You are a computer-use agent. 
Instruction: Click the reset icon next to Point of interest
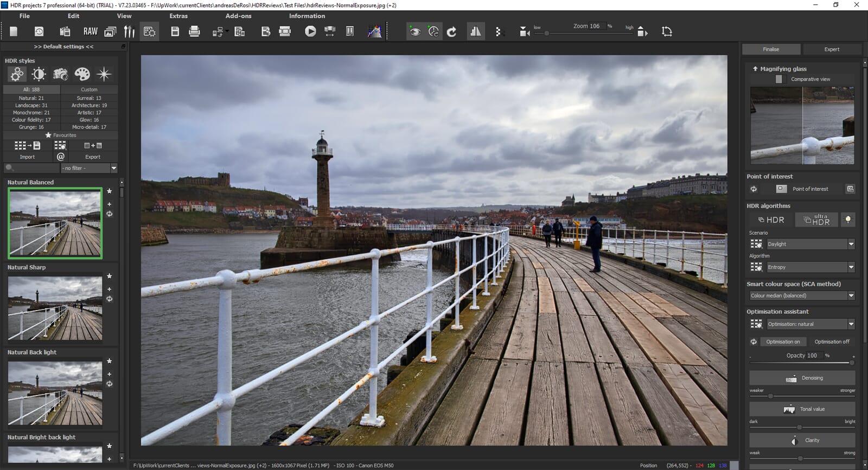tap(754, 189)
